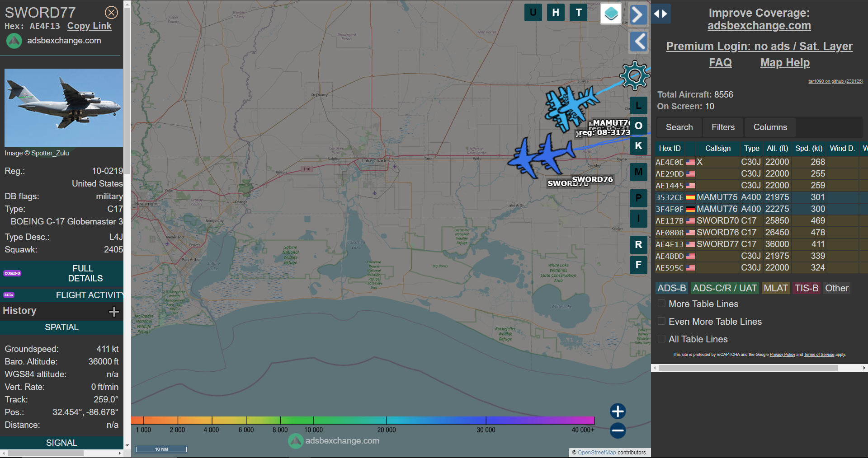This screenshot has width=868, height=458.
Task: Toggle the R map button
Action: point(638,245)
